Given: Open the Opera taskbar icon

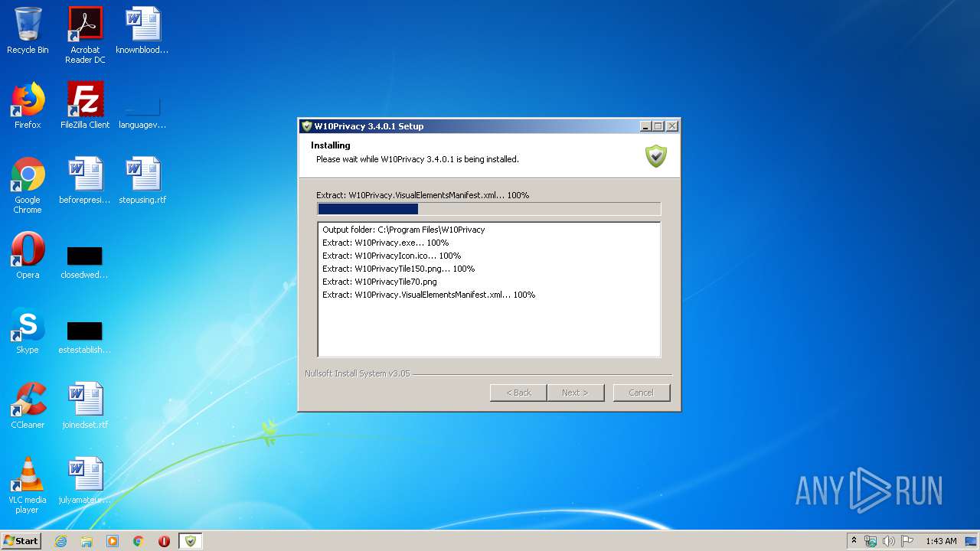Looking at the screenshot, I should (x=164, y=541).
